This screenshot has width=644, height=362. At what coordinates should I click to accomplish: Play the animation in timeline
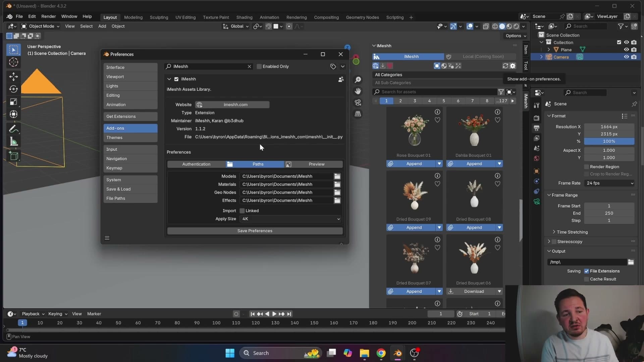click(274, 314)
